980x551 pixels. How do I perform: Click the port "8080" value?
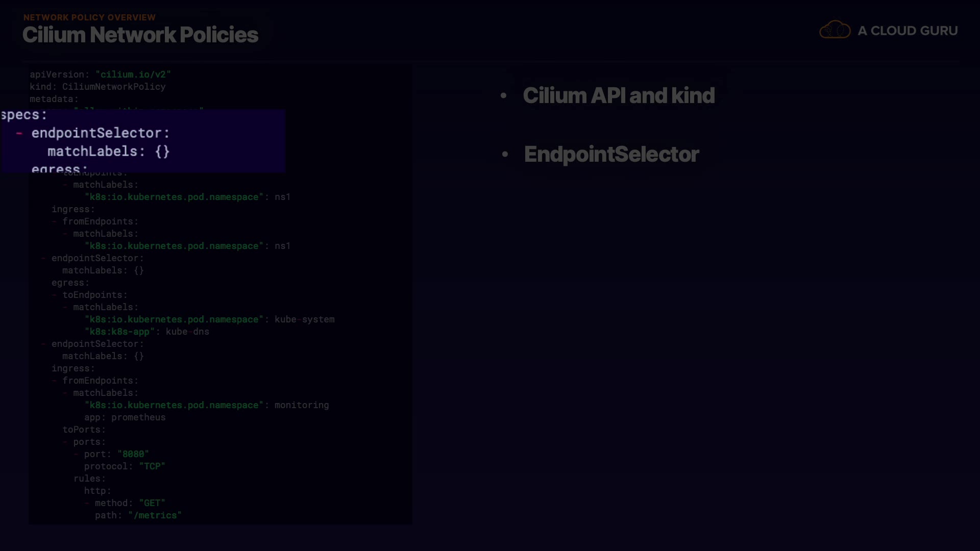[133, 454]
